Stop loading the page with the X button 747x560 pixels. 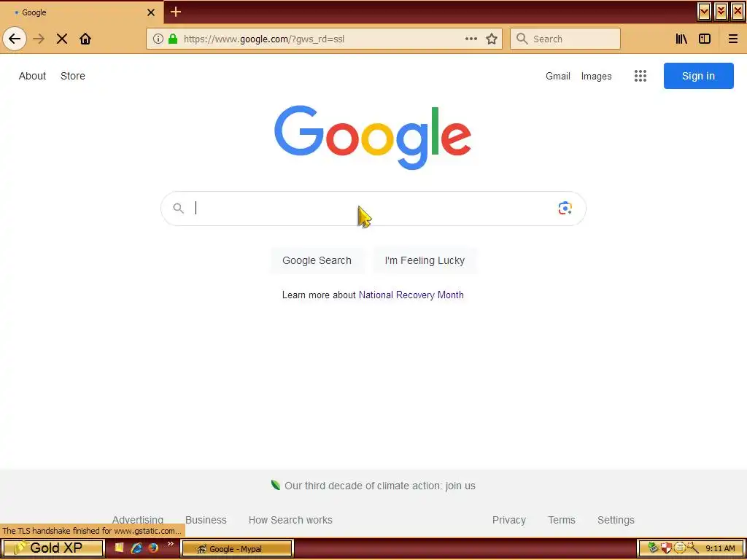point(62,39)
